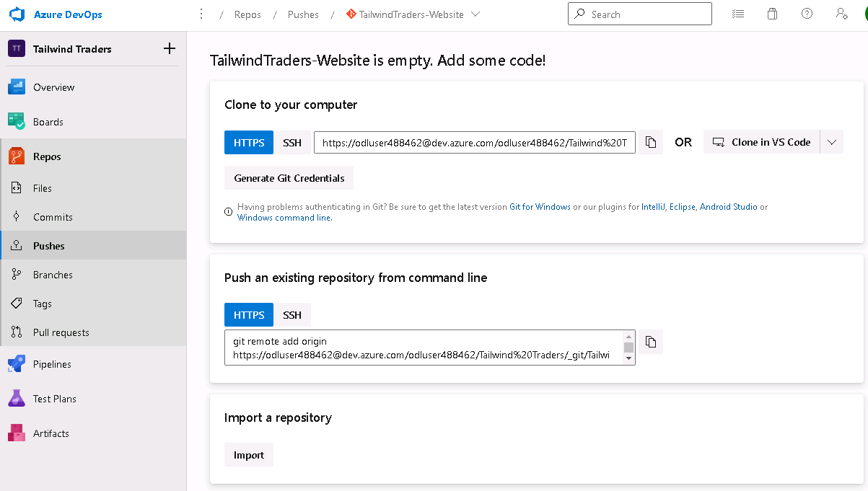
Task: Switch clone protocol to SSH
Action: [292, 142]
